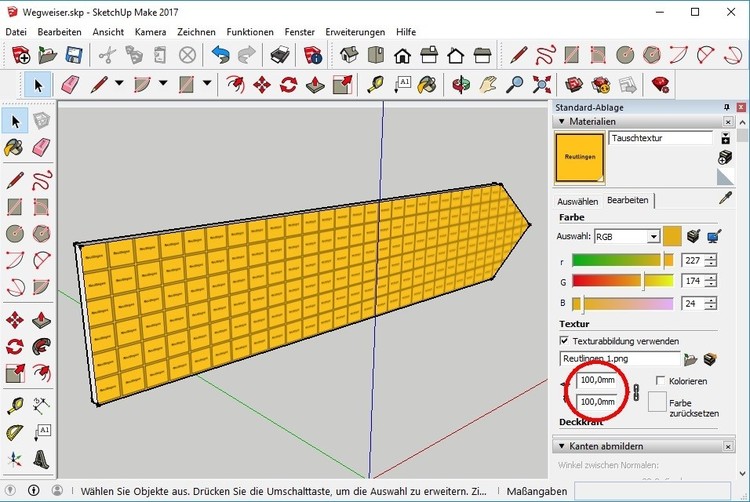Collapse the Kanten abmildern panel
Screen dimensions: 750x502
pos(562,446)
